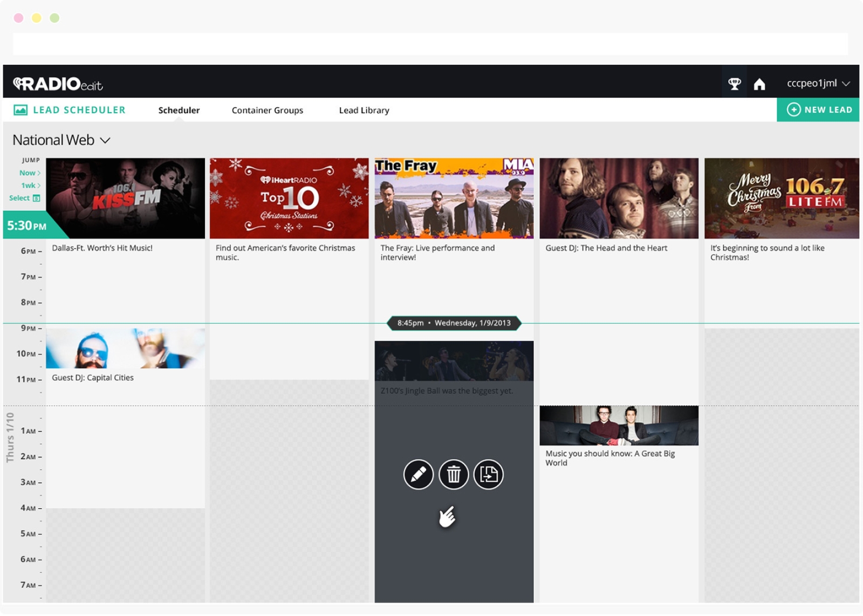Click the 8:45pm Wednesday time marker
The height and width of the screenshot is (616, 863).
click(x=454, y=323)
